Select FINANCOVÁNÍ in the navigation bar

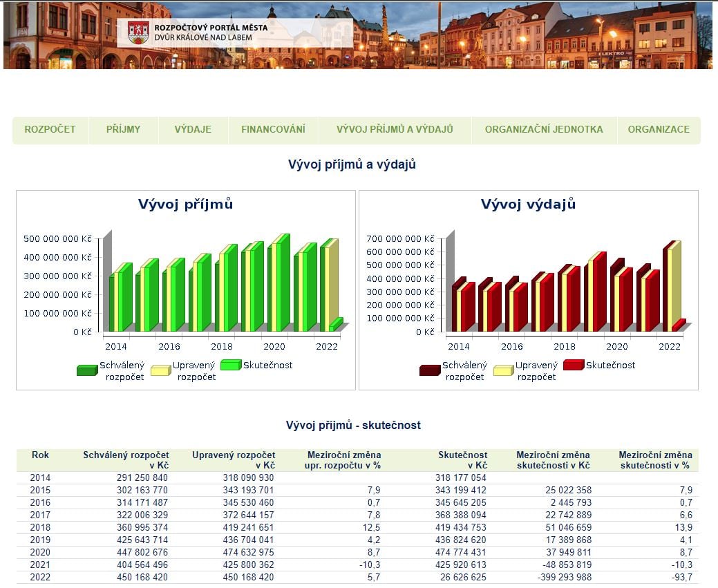pos(273,130)
